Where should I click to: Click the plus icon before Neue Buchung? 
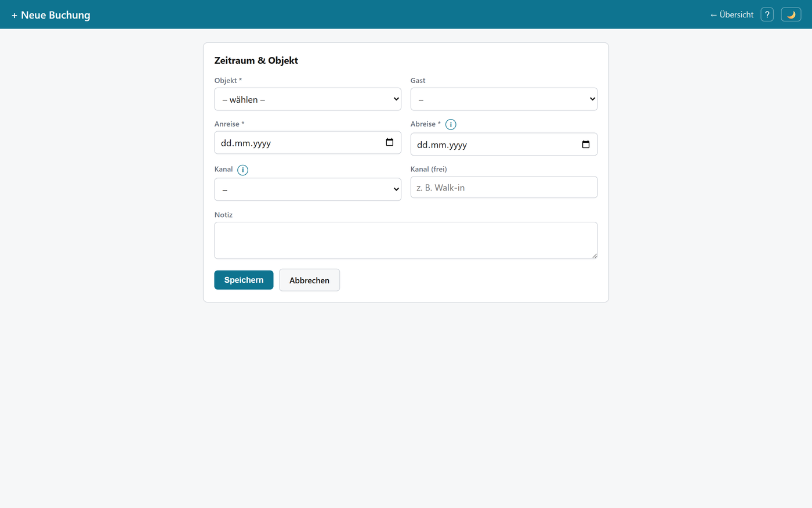(x=14, y=16)
